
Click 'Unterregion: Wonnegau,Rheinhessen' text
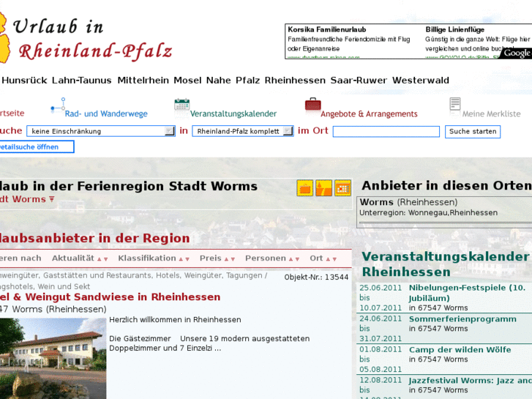(429, 212)
